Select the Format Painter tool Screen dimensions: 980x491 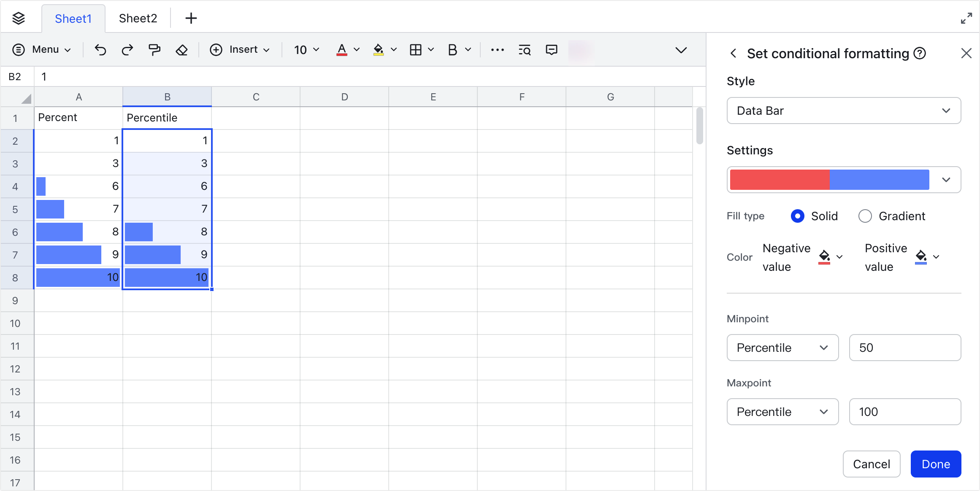(154, 50)
